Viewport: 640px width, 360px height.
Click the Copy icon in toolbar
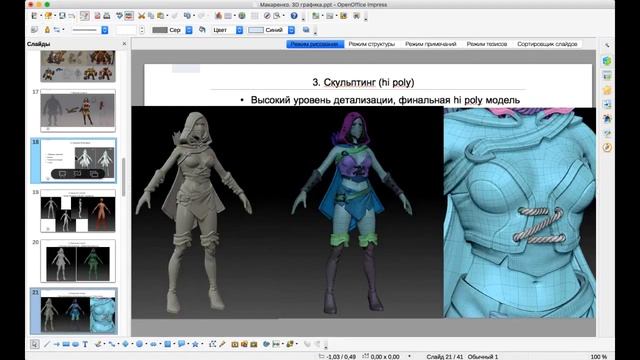point(151,16)
